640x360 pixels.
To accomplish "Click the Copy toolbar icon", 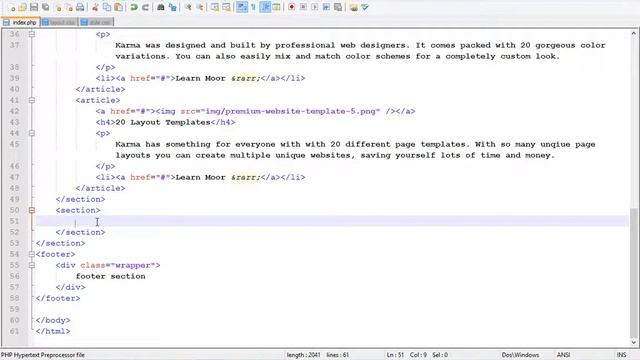I will pyautogui.click(x=107, y=7).
